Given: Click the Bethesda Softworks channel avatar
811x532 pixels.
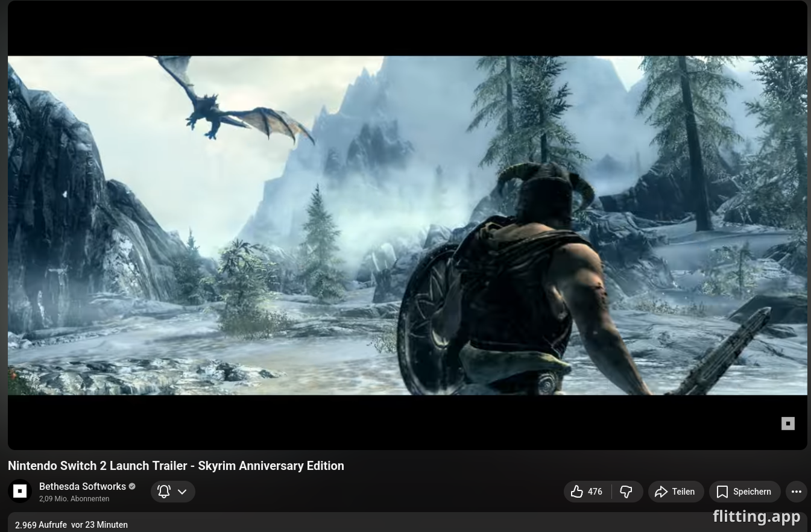Looking at the screenshot, I should pyautogui.click(x=20, y=491).
